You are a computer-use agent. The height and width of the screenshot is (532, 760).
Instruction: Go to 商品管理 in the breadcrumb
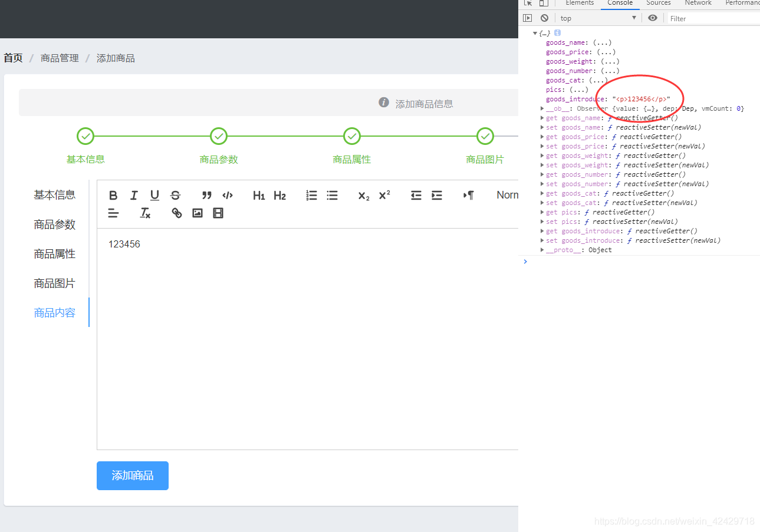click(60, 58)
